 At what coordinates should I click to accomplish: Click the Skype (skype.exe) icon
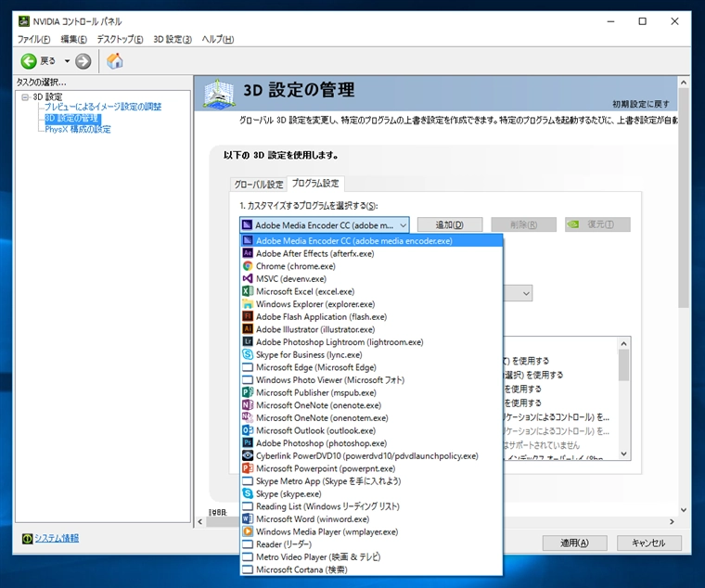[248, 493]
